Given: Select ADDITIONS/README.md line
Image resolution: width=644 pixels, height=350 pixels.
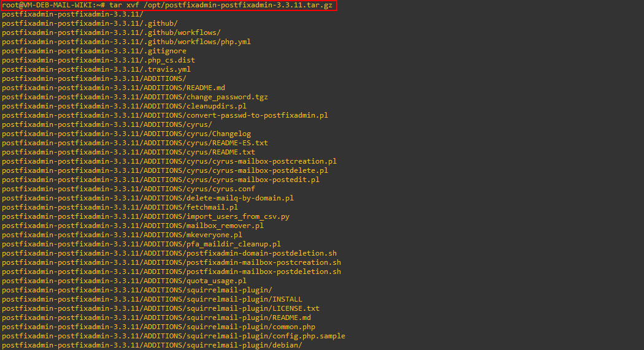Looking at the screenshot, I should point(113,88).
